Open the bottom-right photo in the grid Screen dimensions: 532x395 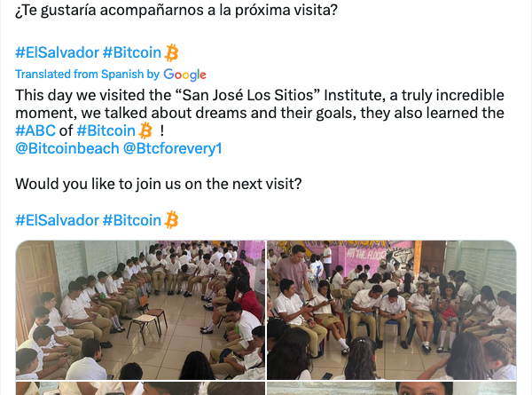(x=391, y=389)
